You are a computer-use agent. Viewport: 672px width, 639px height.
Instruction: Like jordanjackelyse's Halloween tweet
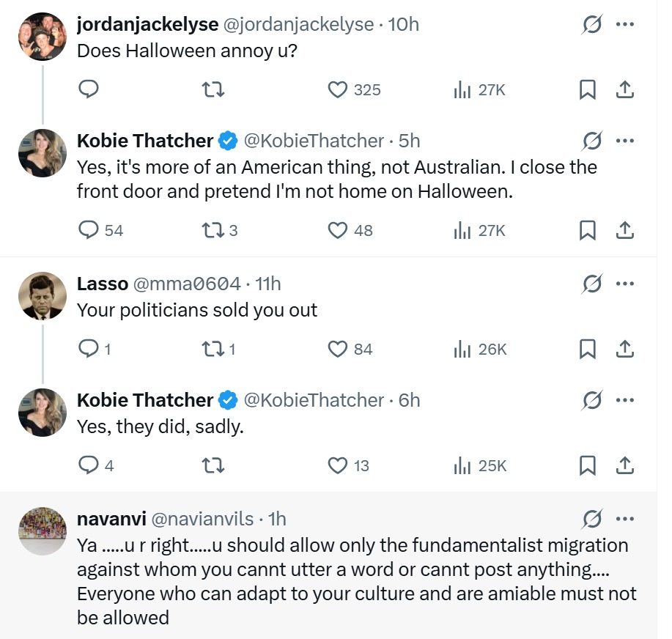(x=337, y=90)
